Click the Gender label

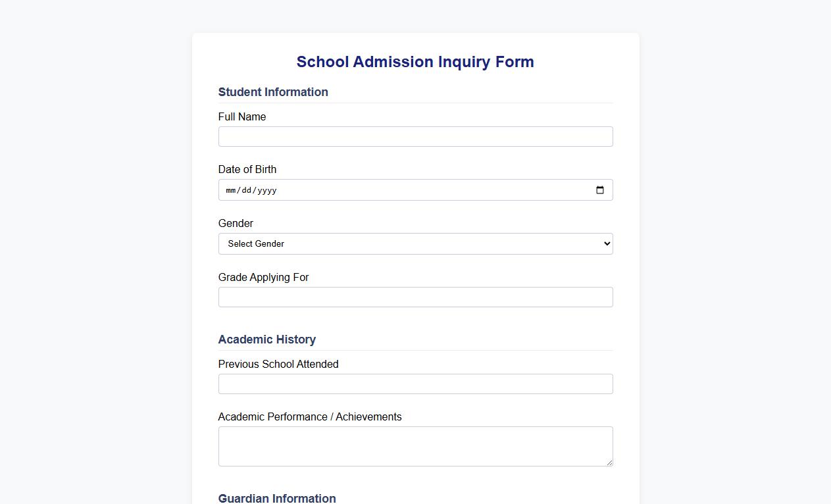[236, 223]
